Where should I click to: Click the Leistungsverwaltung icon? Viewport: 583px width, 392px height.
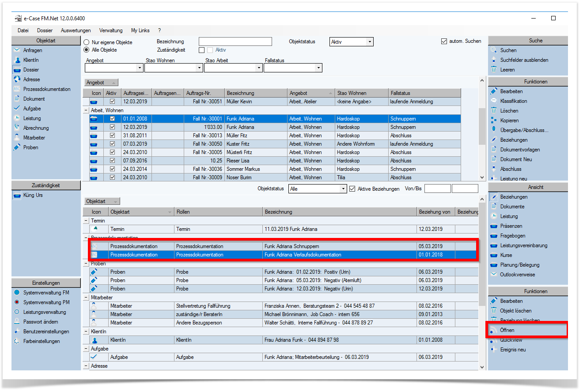pos(17,312)
